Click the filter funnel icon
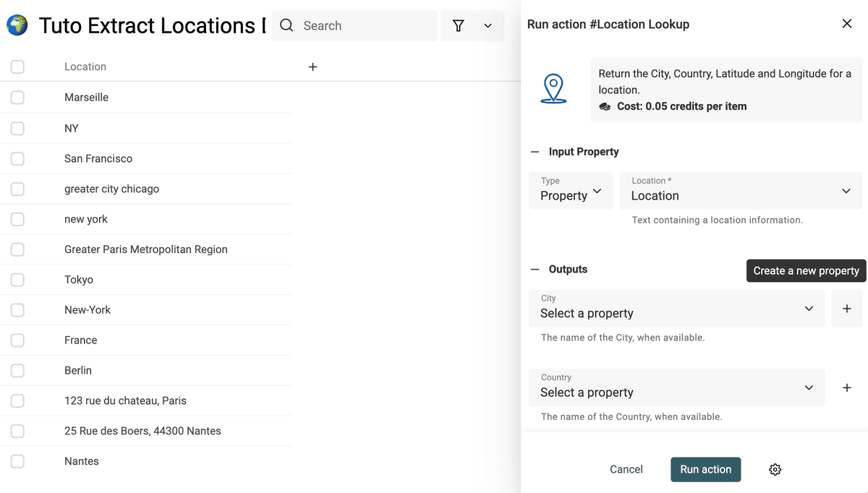The width and height of the screenshot is (868, 493). click(458, 26)
